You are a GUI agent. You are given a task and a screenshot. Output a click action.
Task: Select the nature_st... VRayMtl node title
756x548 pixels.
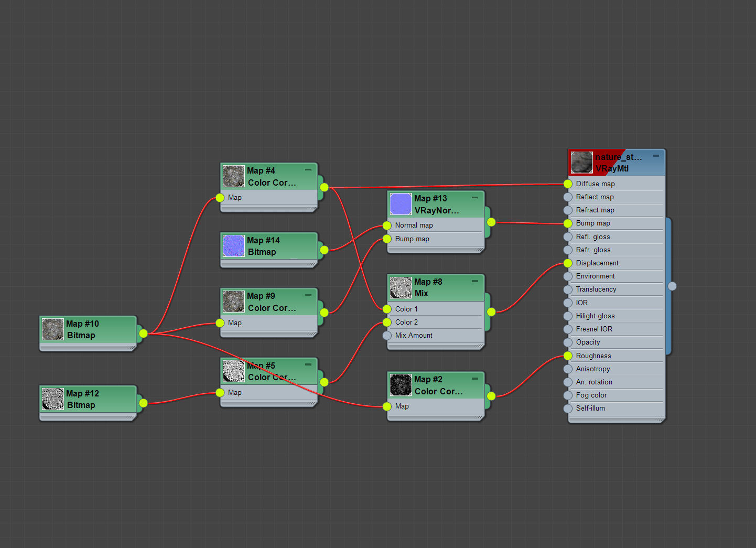pos(619,163)
